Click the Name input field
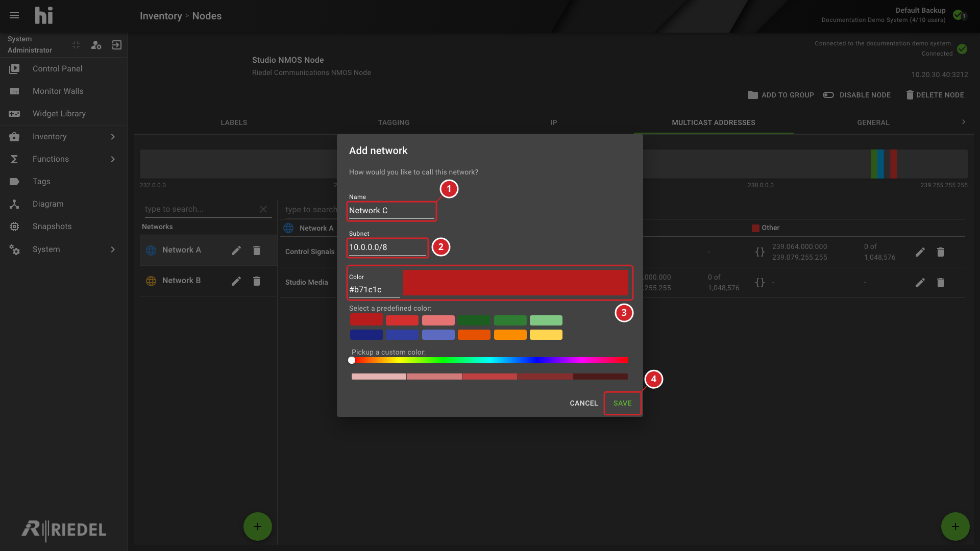Image resolution: width=980 pixels, height=551 pixels. 391,211
